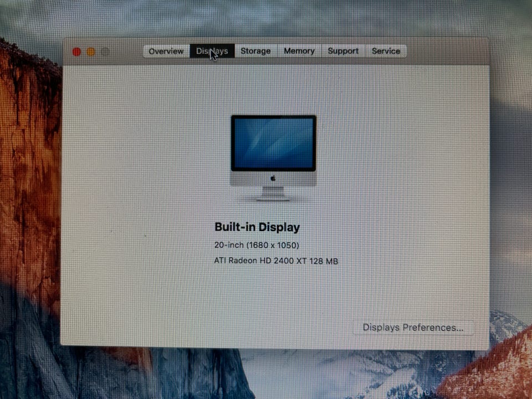Click "ATI Radeon HD 2400 XT 128 MB"
532x399 pixels.
[276, 260]
